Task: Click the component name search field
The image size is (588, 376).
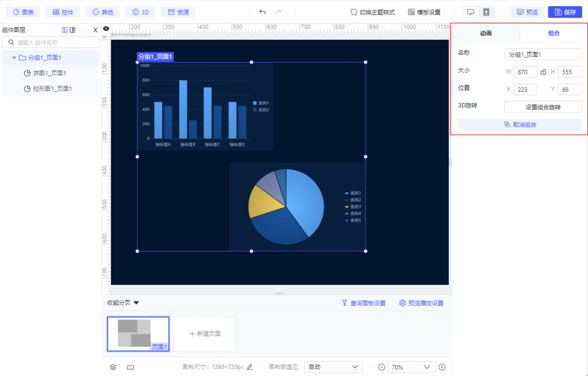Action: click(51, 42)
